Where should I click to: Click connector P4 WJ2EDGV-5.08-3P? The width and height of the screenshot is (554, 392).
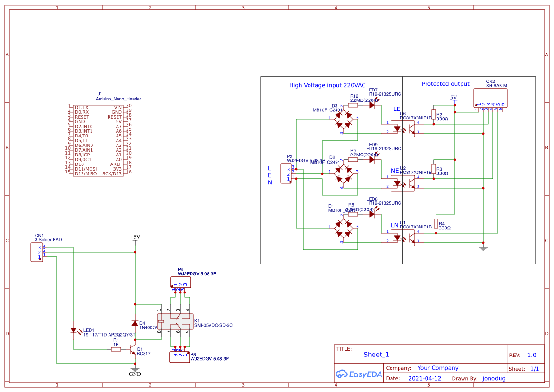coord(180,282)
